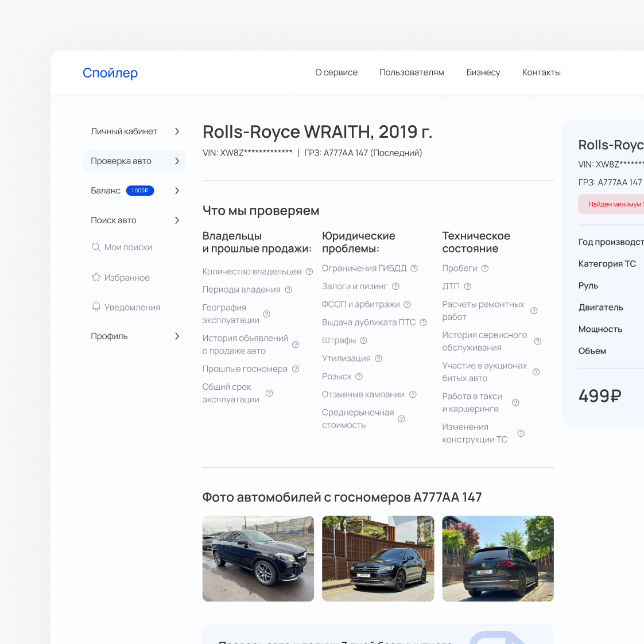The height and width of the screenshot is (644, 644).
Task: Click the Двигатель label in summary card
Action: point(601,307)
